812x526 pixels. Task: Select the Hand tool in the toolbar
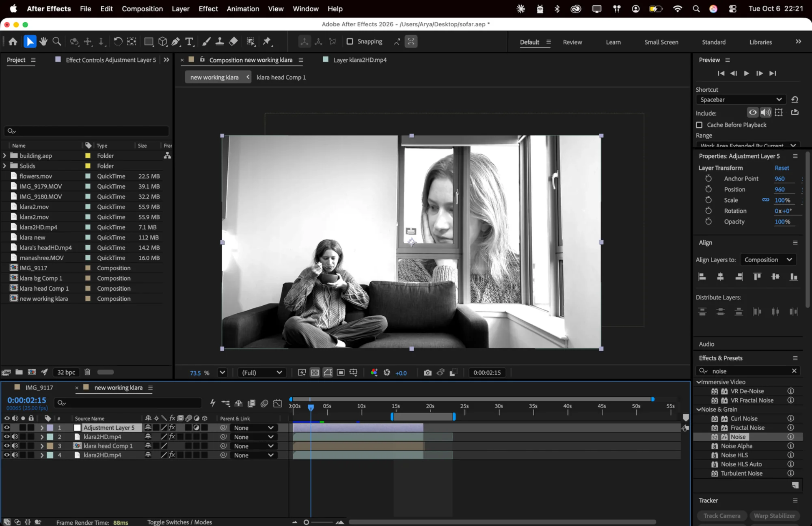coord(43,41)
